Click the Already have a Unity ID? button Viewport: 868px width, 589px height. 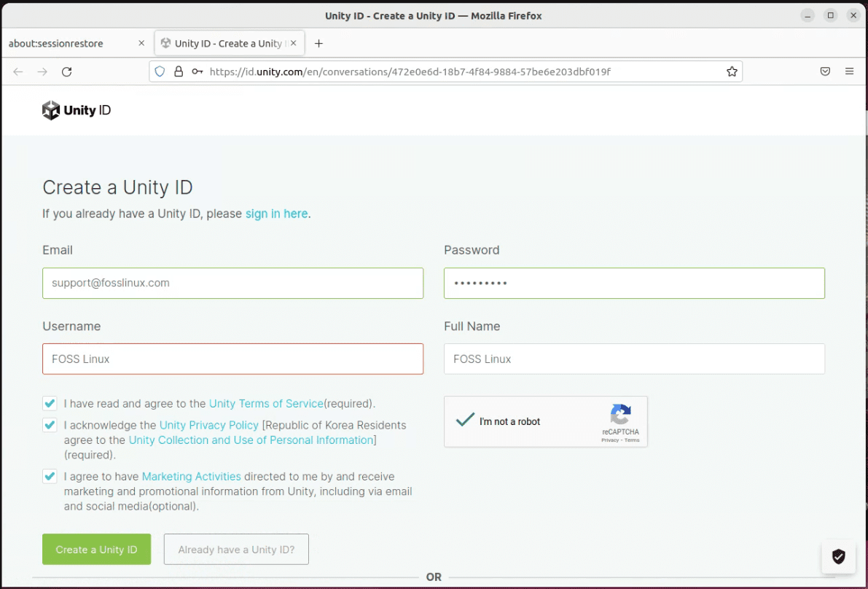click(x=236, y=549)
